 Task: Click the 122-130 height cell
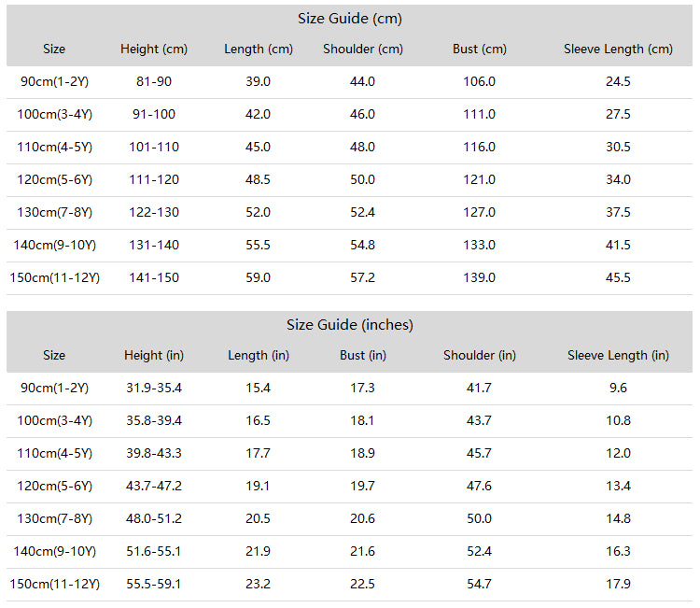click(154, 212)
